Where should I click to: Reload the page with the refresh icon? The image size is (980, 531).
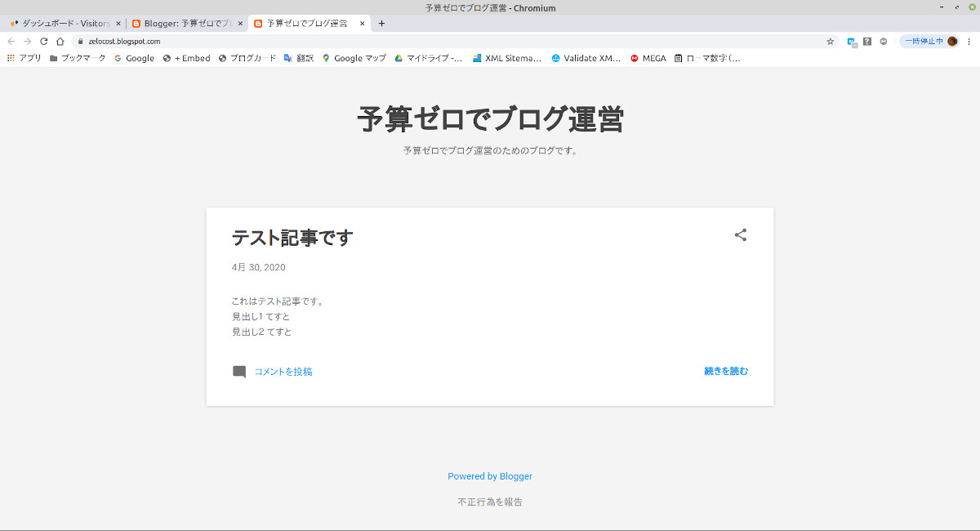(x=43, y=41)
